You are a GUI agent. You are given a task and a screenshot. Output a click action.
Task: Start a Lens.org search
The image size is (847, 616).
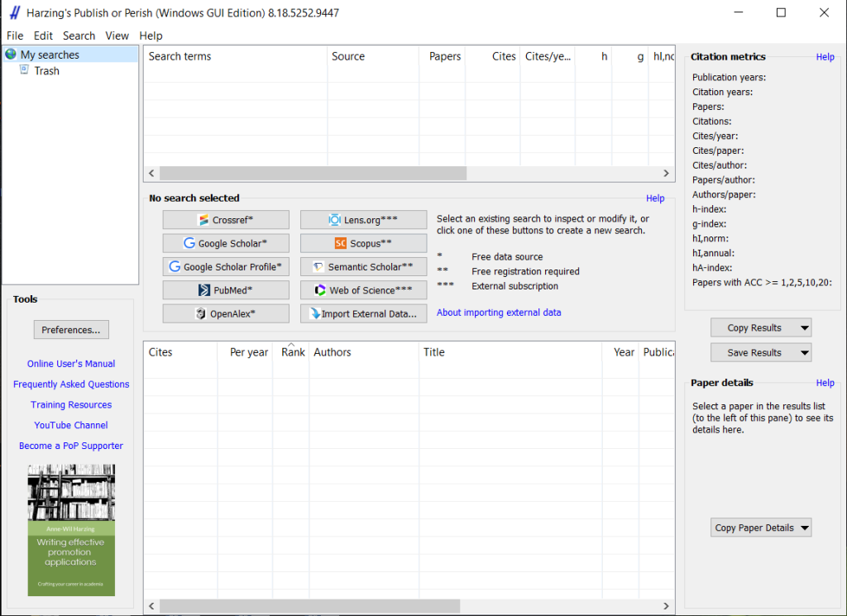[x=363, y=220]
